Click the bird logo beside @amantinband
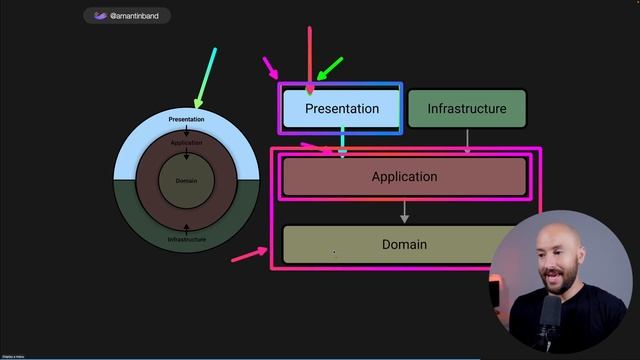Image resolution: width=640 pixels, height=360 pixels. [100, 16]
